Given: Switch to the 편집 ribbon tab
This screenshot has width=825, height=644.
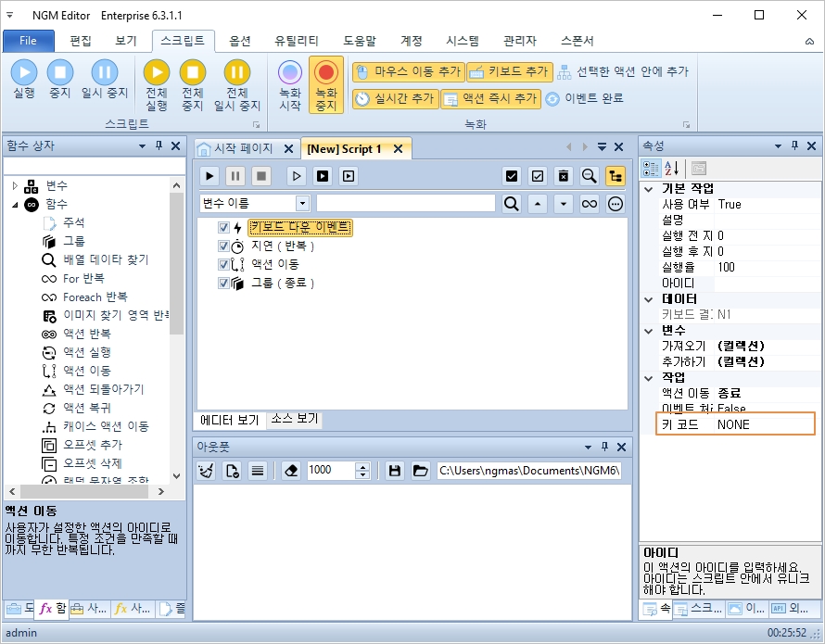Looking at the screenshot, I should [x=81, y=41].
